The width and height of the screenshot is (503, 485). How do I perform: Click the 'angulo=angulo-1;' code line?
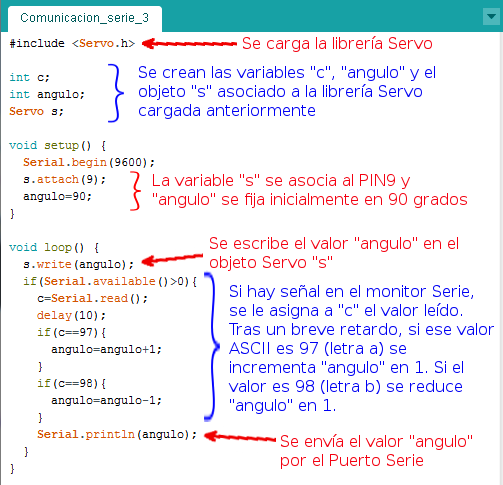pos(106,400)
